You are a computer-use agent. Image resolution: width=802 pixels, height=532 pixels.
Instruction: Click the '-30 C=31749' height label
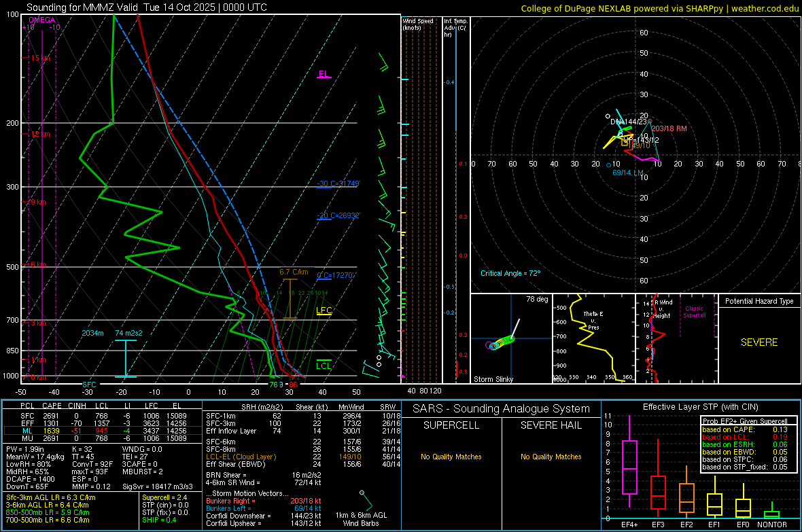click(338, 183)
